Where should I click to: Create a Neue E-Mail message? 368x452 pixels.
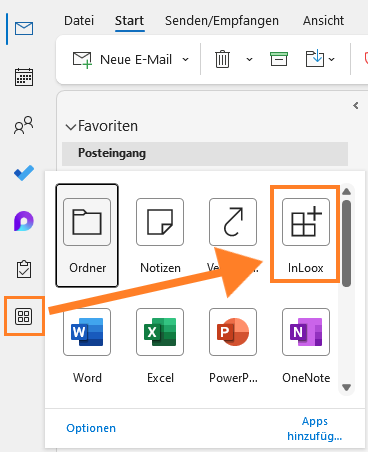tap(122, 60)
